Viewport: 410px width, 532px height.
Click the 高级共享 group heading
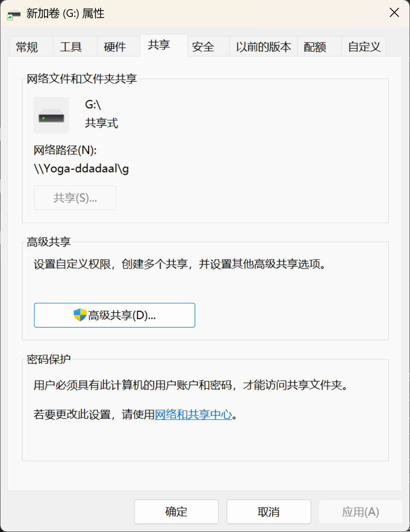coord(49,242)
